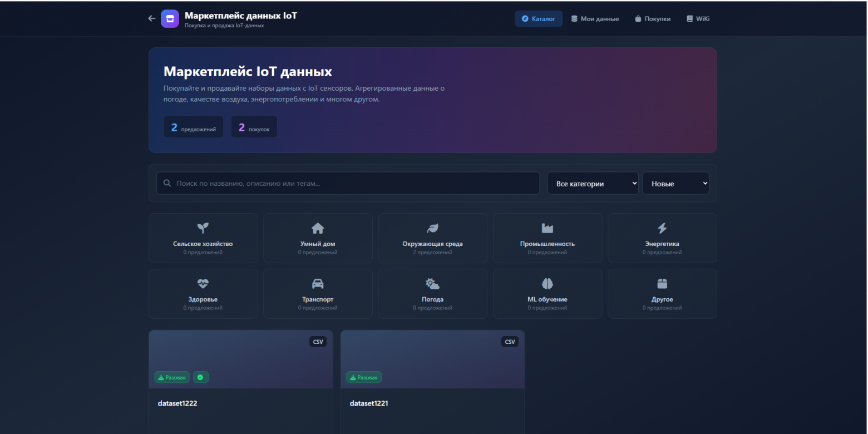Select the Weather cloud icon category
This screenshot has height=434, width=868.
coord(432,284)
